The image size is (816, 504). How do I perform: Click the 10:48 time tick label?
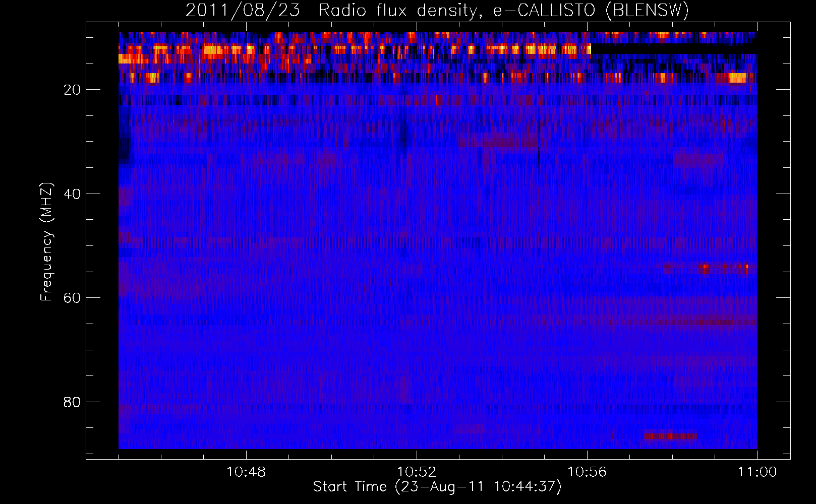pos(246,472)
